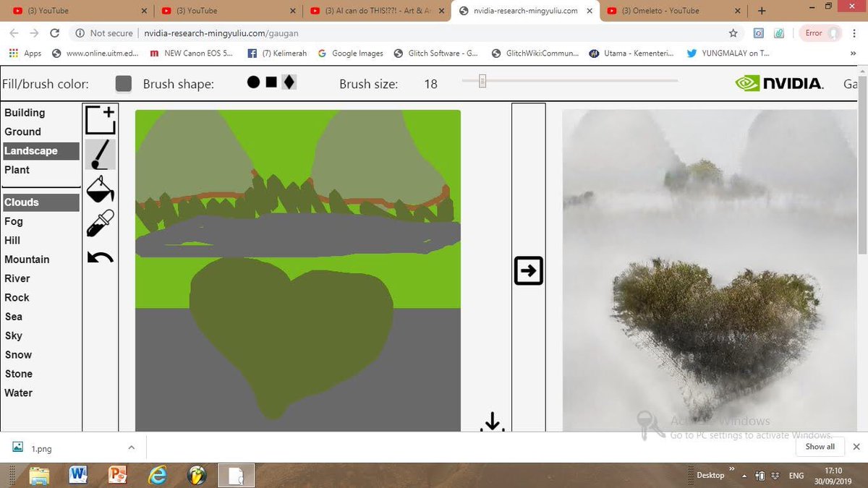Open the (7) Kelimerah Facebook bookmark
Screen dimensions: 868x488
click(x=278, y=53)
